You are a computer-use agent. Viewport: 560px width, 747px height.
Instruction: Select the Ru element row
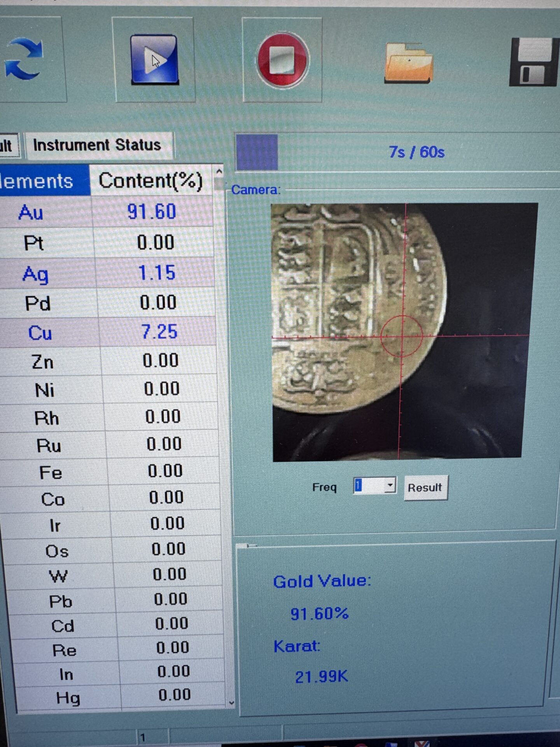[110, 444]
